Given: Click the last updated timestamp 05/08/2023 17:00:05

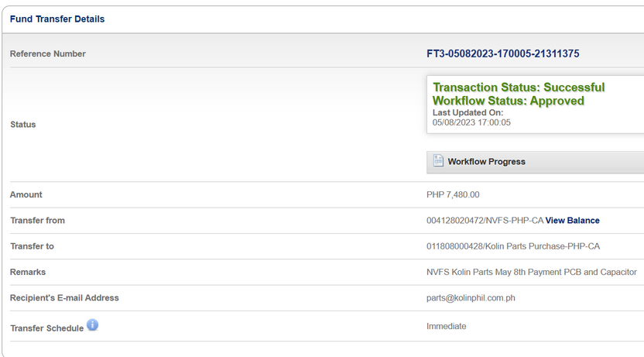Looking at the screenshot, I should click(x=471, y=122).
